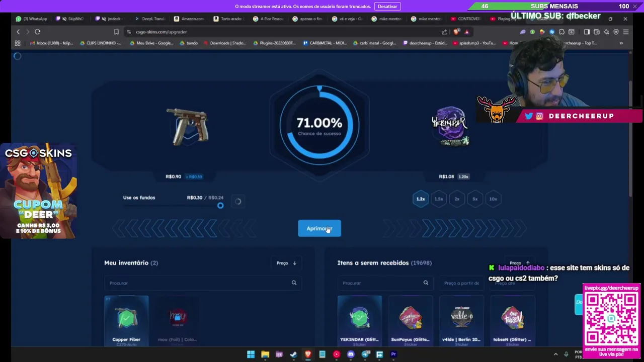Open the Brave Rewards triangle icon
The width and height of the screenshot is (644, 362).
pos(466,32)
